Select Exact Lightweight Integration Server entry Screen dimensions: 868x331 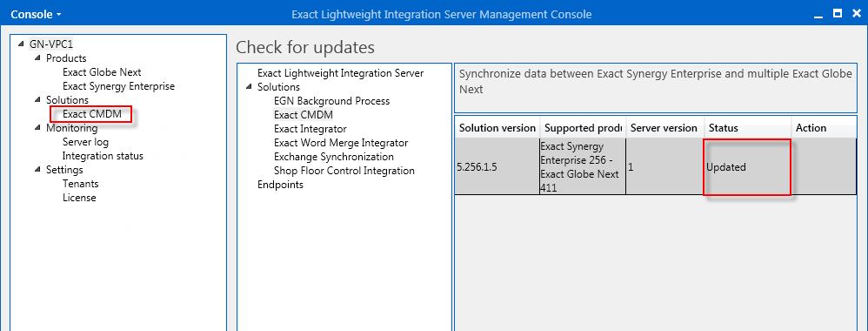pos(340,73)
